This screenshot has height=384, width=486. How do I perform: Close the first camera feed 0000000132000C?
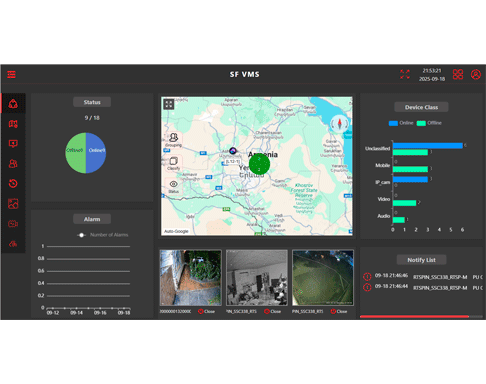point(207,311)
